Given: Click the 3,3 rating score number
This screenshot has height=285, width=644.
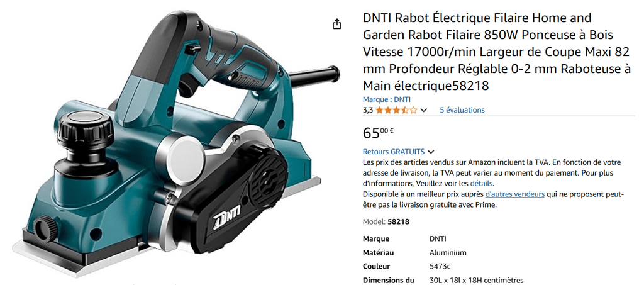Looking at the screenshot, I should tap(367, 110).
